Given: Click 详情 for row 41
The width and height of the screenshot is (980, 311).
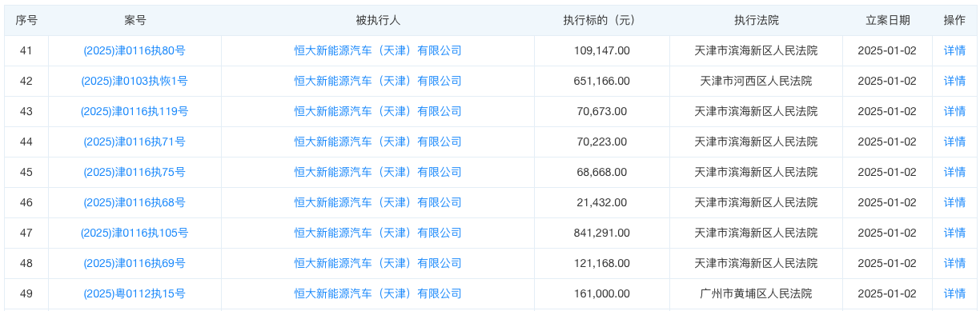Looking at the screenshot, I should (954, 50).
